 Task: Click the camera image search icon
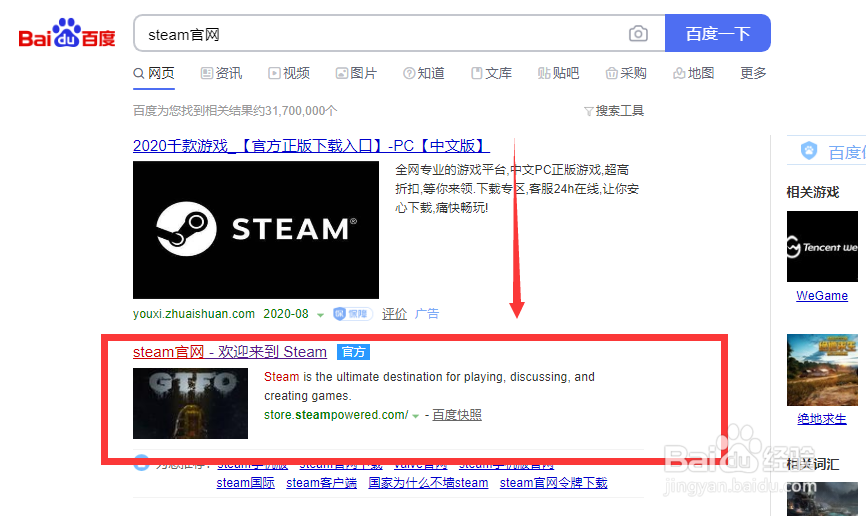[638, 34]
